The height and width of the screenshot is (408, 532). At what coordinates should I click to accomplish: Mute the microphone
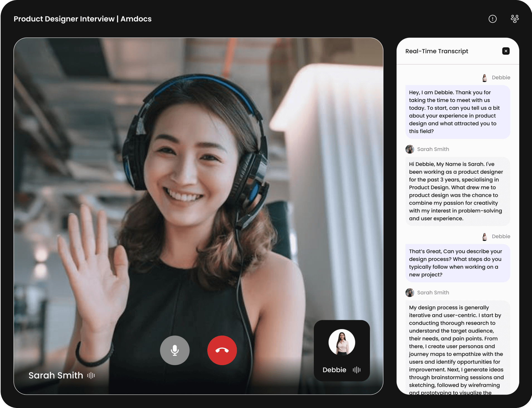[x=175, y=350]
